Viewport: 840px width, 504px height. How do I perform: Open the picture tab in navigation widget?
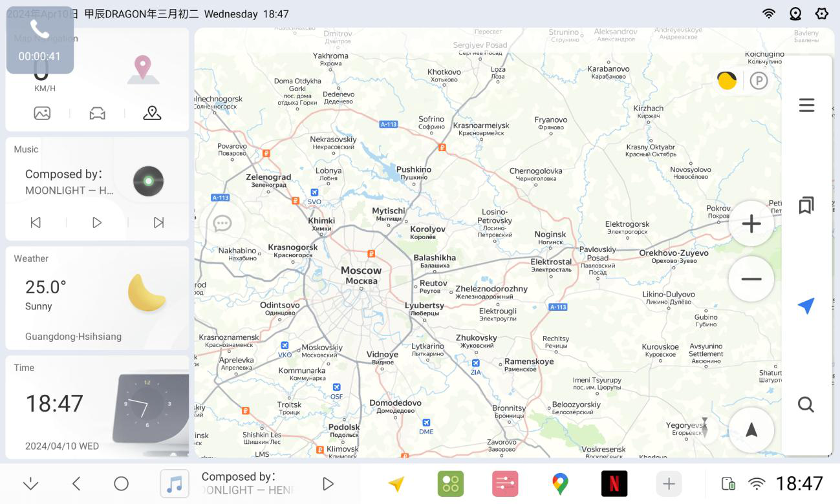point(42,114)
